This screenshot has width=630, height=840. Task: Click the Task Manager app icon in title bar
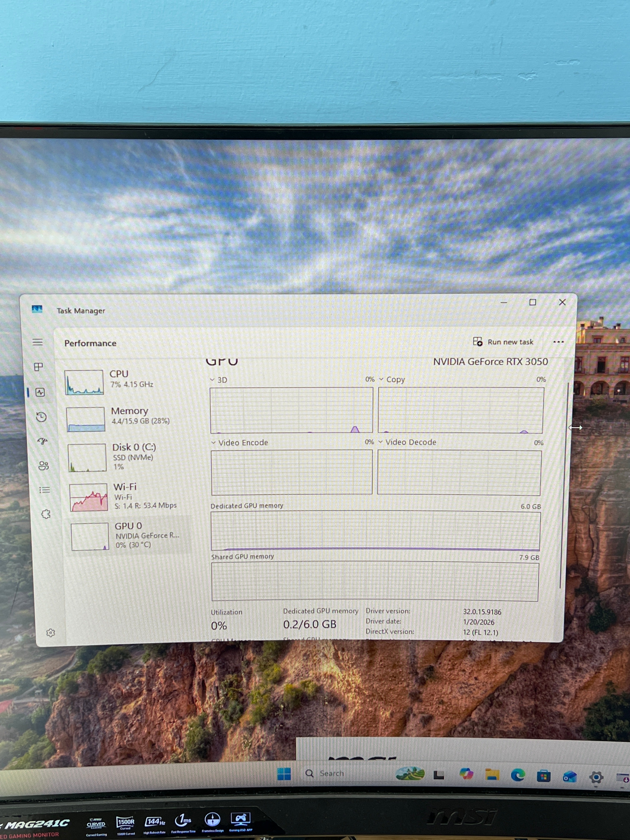tap(37, 309)
